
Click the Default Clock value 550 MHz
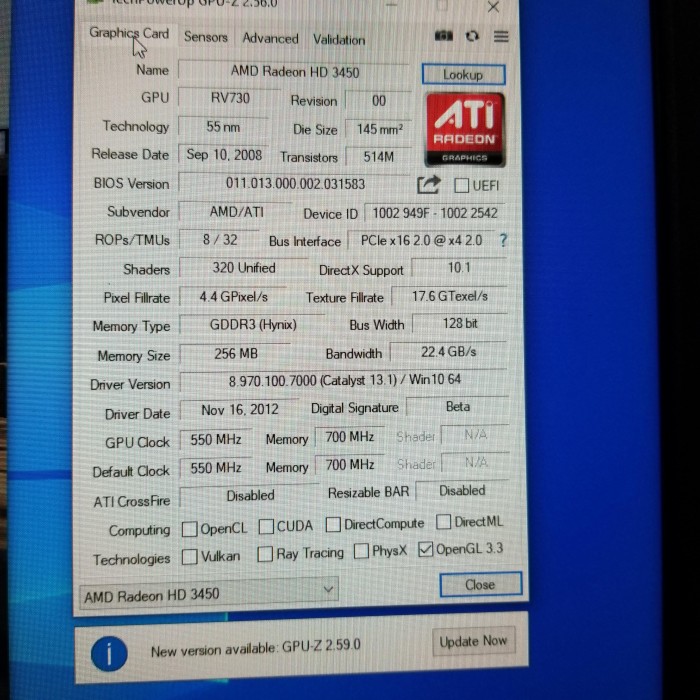click(x=216, y=468)
